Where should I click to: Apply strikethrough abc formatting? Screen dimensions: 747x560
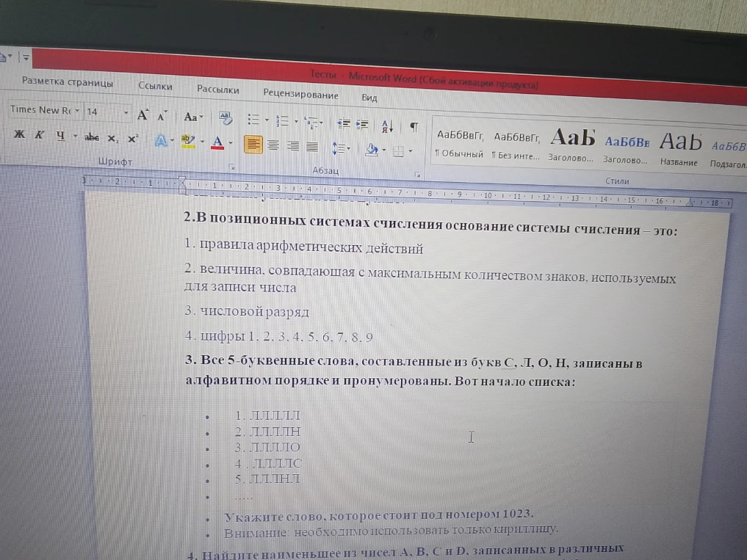[x=92, y=138]
